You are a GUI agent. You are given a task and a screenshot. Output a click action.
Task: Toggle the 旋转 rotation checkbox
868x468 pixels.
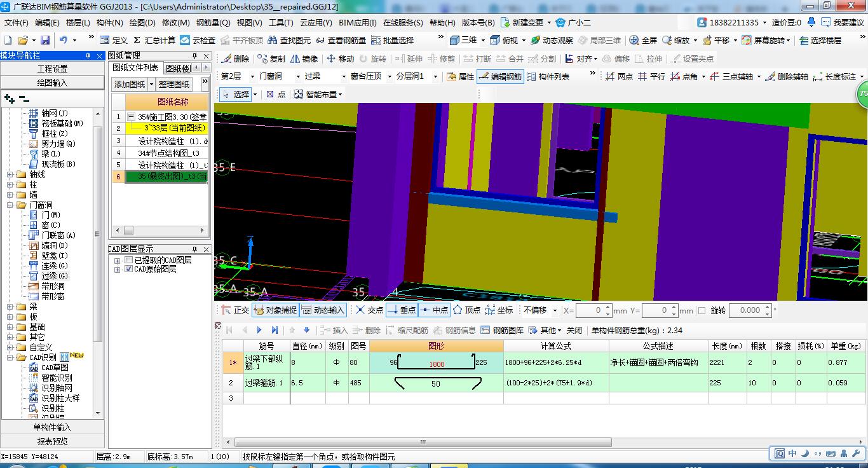(x=702, y=310)
